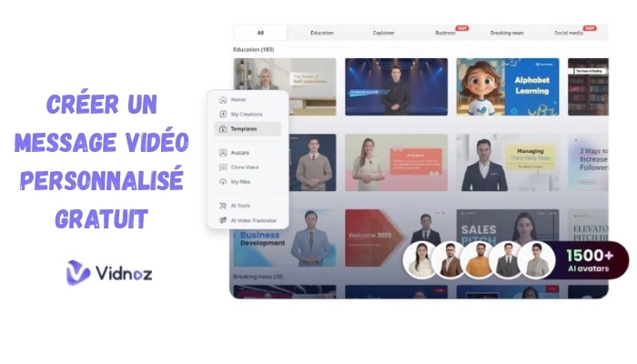Open the 3 Ways to Increase Followers template
Image resolution: width=637 pixels, height=364 pixels.
(588, 163)
